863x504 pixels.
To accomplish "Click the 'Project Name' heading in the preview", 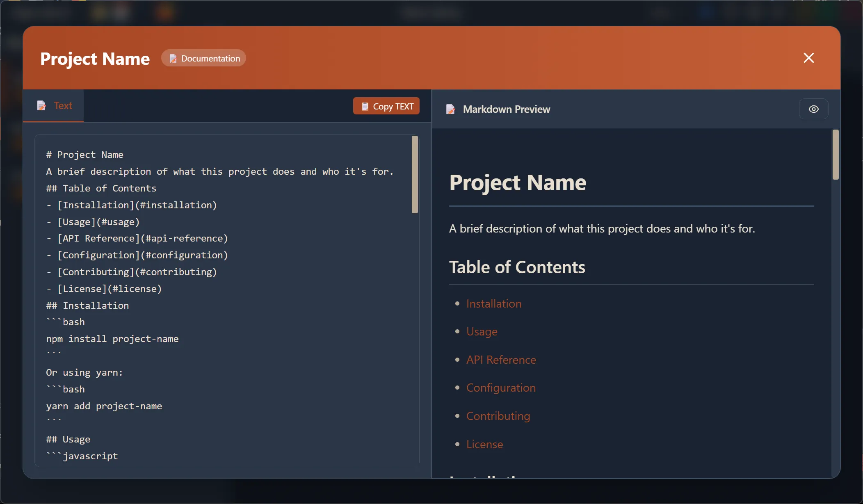I will click(518, 182).
